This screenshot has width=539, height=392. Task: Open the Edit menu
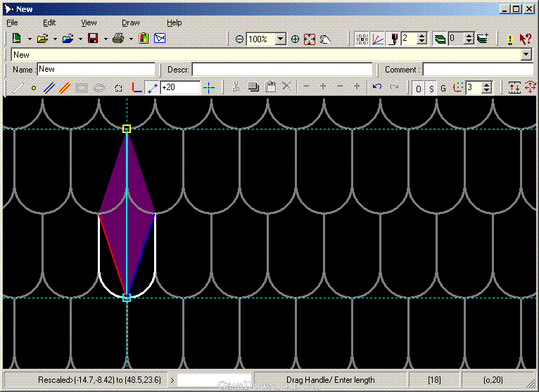click(49, 23)
